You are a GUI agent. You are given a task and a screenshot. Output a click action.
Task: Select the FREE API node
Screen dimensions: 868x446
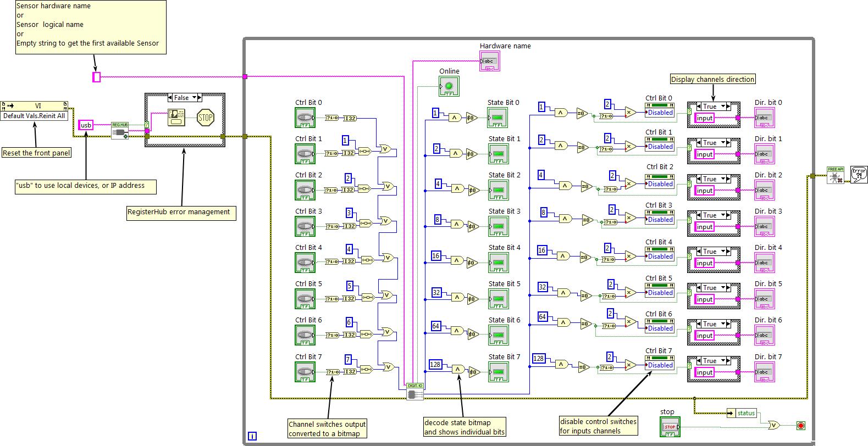pyautogui.click(x=836, y=175)
